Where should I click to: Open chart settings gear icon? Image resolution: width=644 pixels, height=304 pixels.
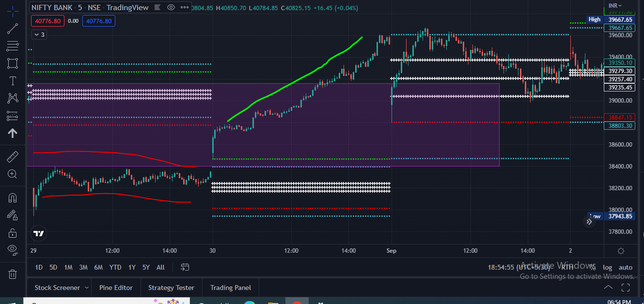621,251
